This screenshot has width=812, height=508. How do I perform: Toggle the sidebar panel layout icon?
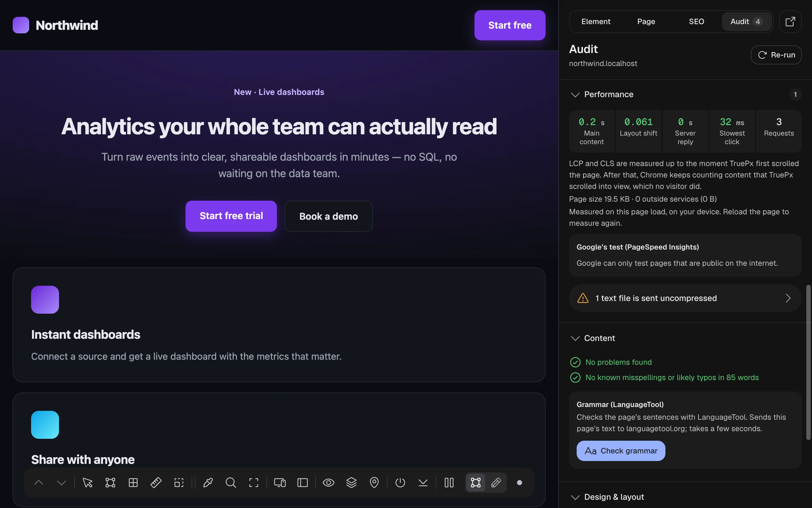(x=303, y=483)
